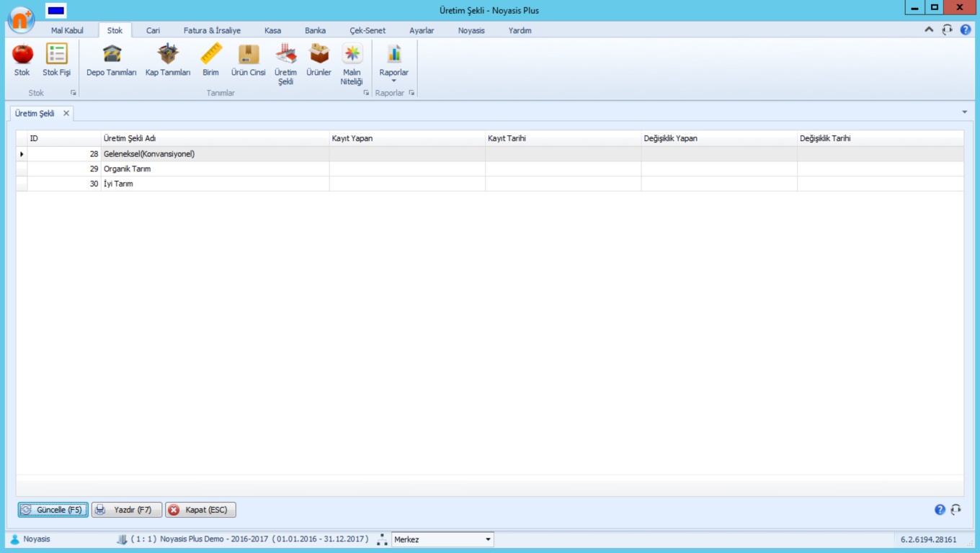
Task: Click the branch network icon near Merkez
Action: [382, 539]
